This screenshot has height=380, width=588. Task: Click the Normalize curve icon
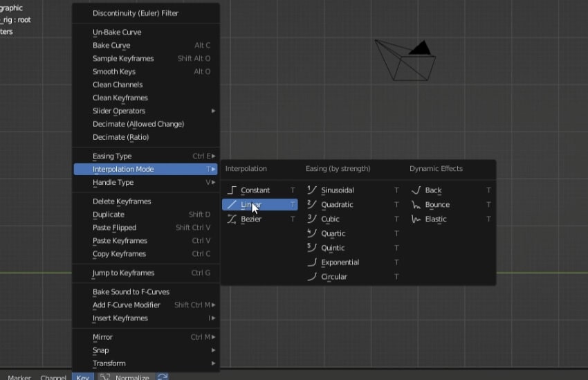[105, 377]
